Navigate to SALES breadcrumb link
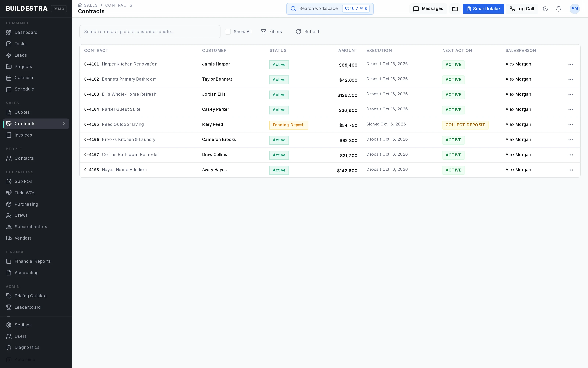 (91, 5)
